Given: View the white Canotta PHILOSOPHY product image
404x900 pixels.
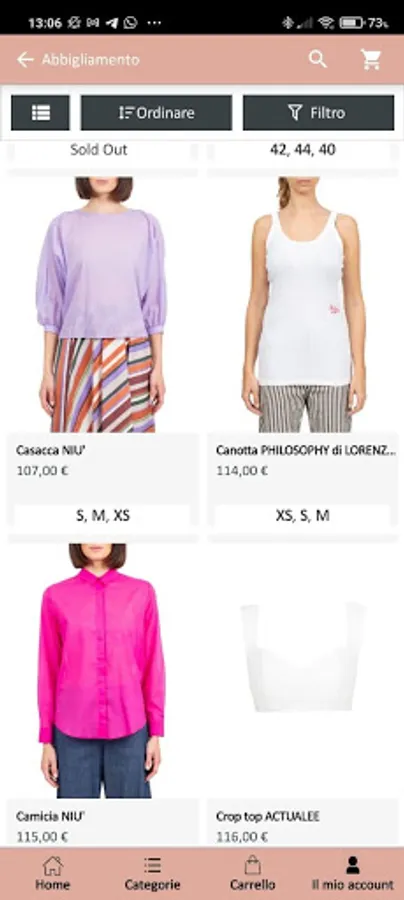Looking at the screenshot, I should click(302, 305).
